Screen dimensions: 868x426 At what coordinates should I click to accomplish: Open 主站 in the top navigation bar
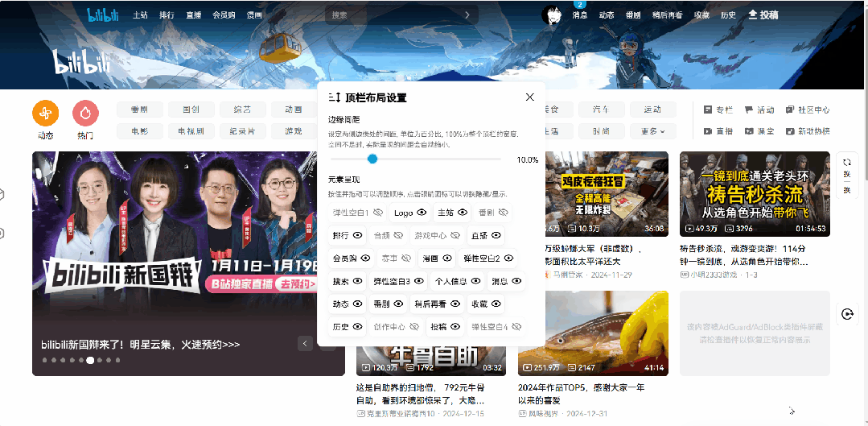tap(140, 15)
